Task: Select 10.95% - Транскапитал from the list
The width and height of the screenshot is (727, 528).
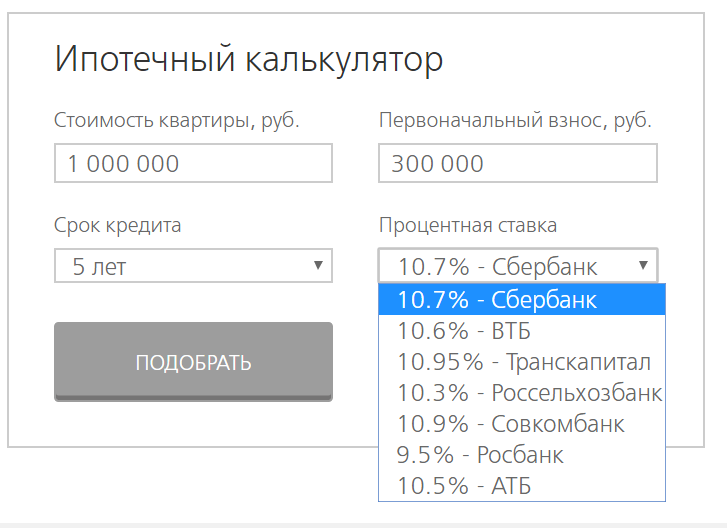Action: click(522, 362)
